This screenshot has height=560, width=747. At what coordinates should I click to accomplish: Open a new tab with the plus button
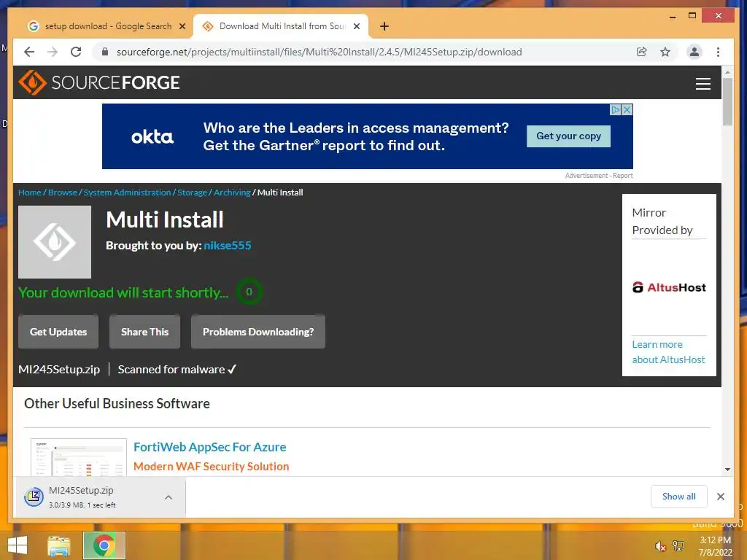(x=384, y=26)
